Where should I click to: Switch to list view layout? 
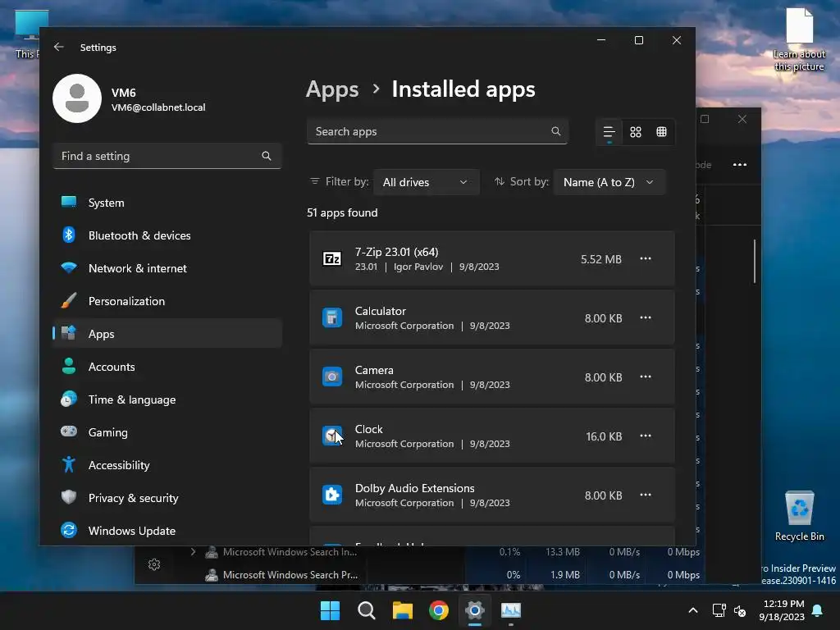pos(609,132)
